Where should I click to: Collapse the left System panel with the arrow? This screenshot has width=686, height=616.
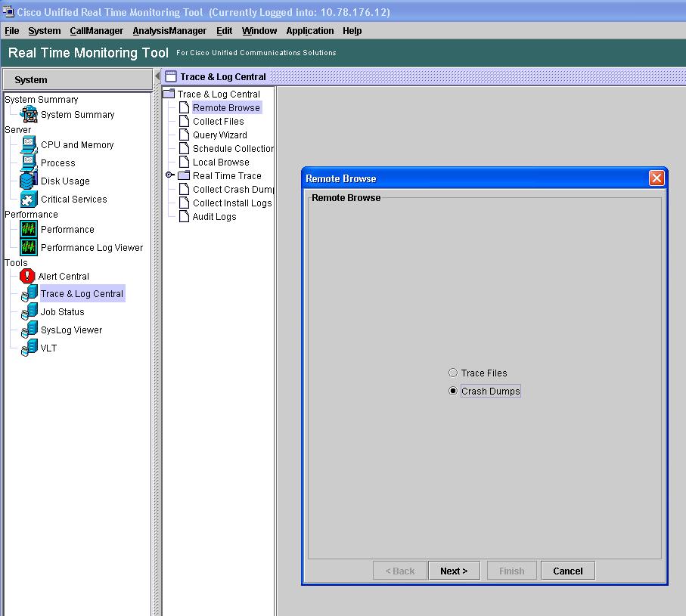coord(157,76)
